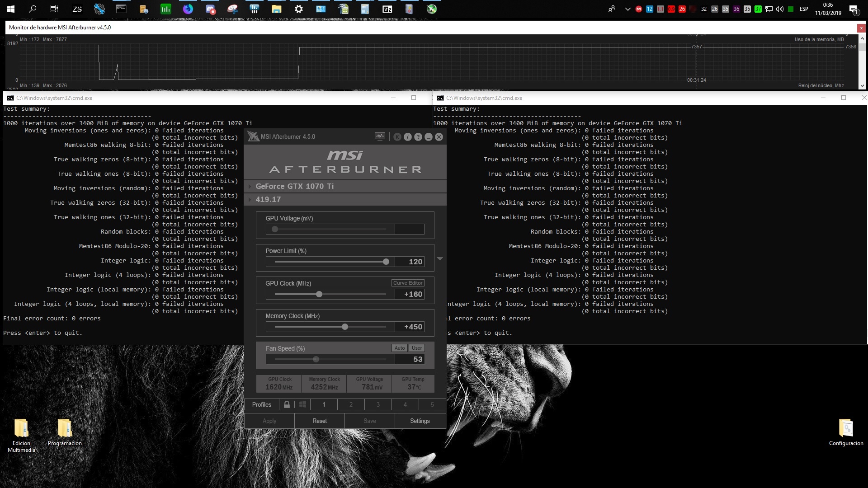Viewport: 868px width, 488px height.
Task: Click the 00:31:24 marker on memory graph
Action: [696, 80]
